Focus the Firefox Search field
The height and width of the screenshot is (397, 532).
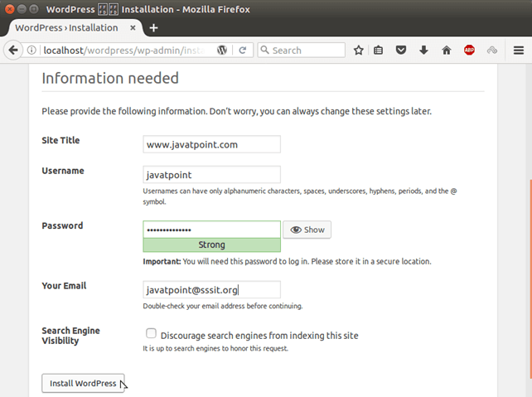click(x=302, y=51)
